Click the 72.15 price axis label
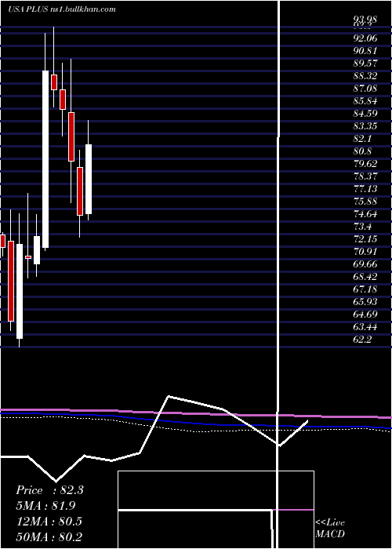 point(365,239)
